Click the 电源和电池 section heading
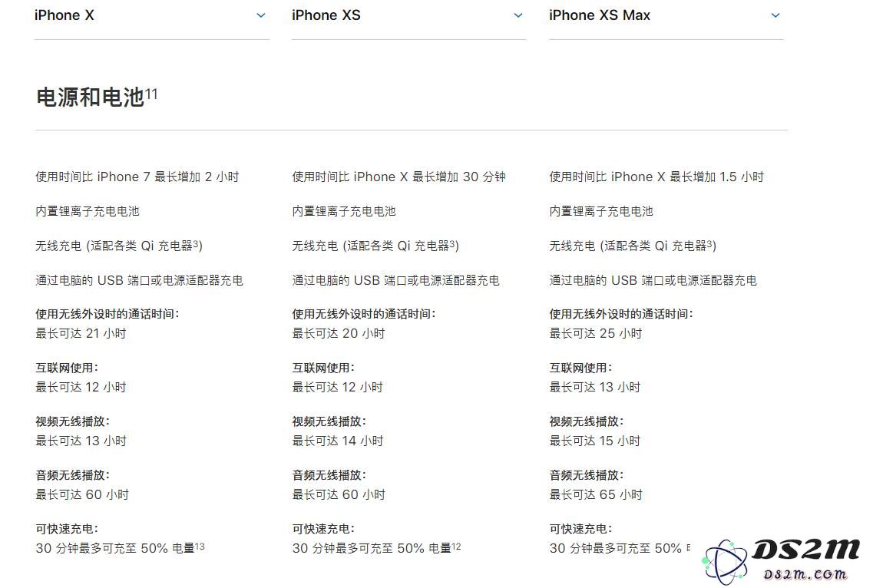 coord(90,97)
